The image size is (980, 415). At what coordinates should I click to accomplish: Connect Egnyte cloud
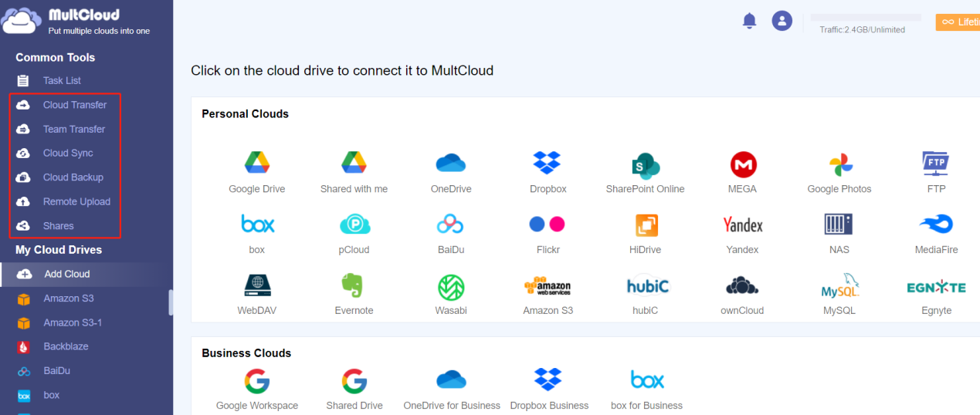click(x=936, y=293)
